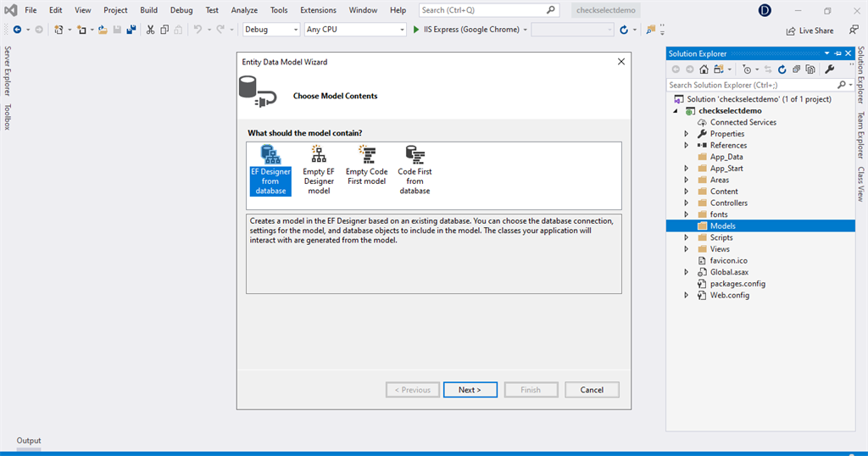This screenshot has width=868, height=456.
Task: Click the Cut scissors toolbar icon
Action: pos(150,30)
